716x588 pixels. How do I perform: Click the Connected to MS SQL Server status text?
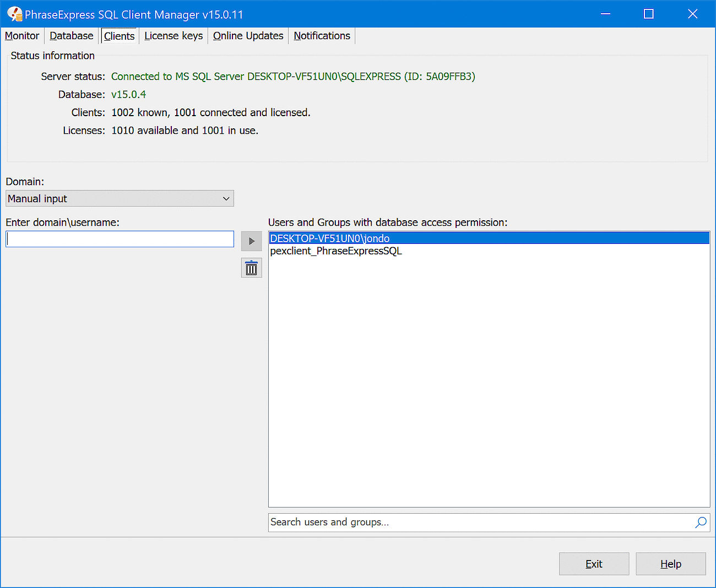(293, 77)
